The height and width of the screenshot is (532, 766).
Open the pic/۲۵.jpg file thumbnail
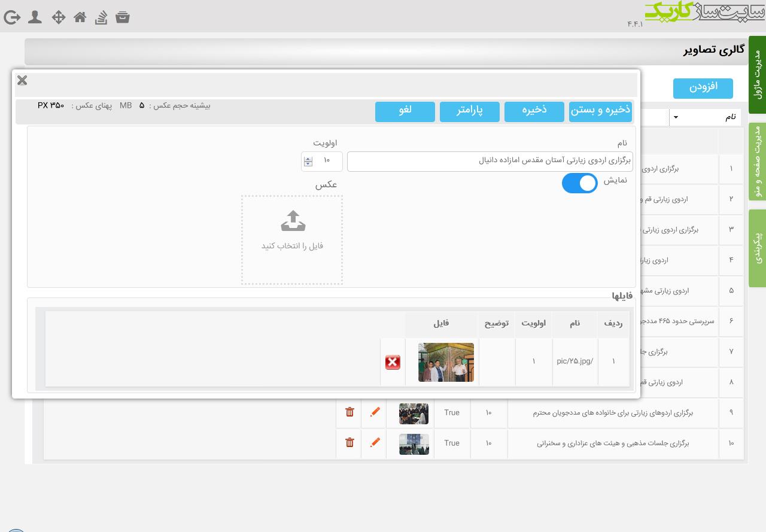pos(446,362)
